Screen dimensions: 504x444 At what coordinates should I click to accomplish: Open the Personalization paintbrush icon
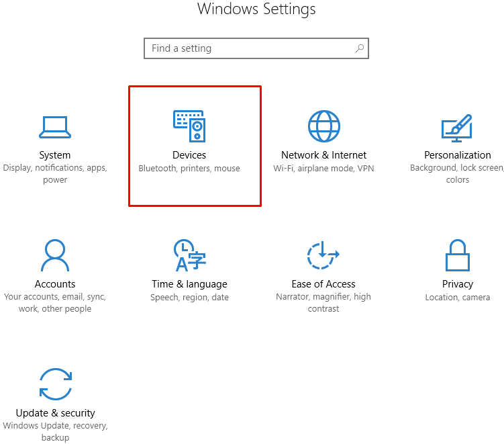tap(457, 128)
